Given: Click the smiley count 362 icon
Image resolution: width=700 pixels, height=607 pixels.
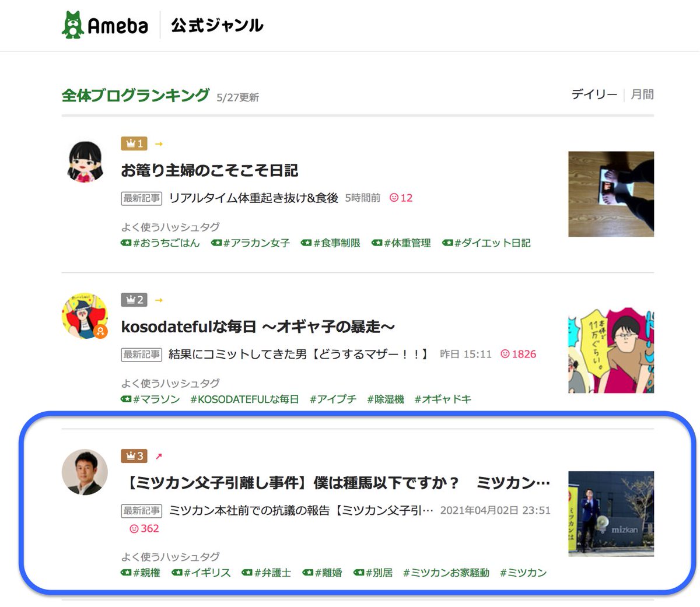Looking at the screenshot, I should pyautogui.click(x=144, y=529).
